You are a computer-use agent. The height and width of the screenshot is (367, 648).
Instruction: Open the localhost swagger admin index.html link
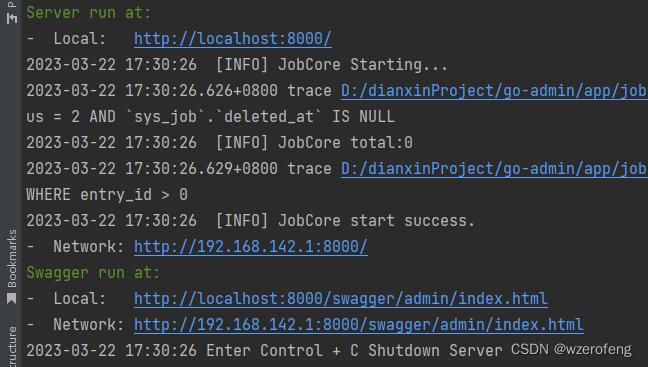[x=341, y=299]
